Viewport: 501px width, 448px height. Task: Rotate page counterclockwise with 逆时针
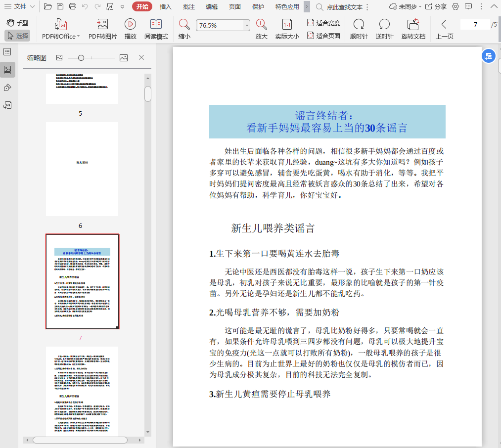click(384, 25)
